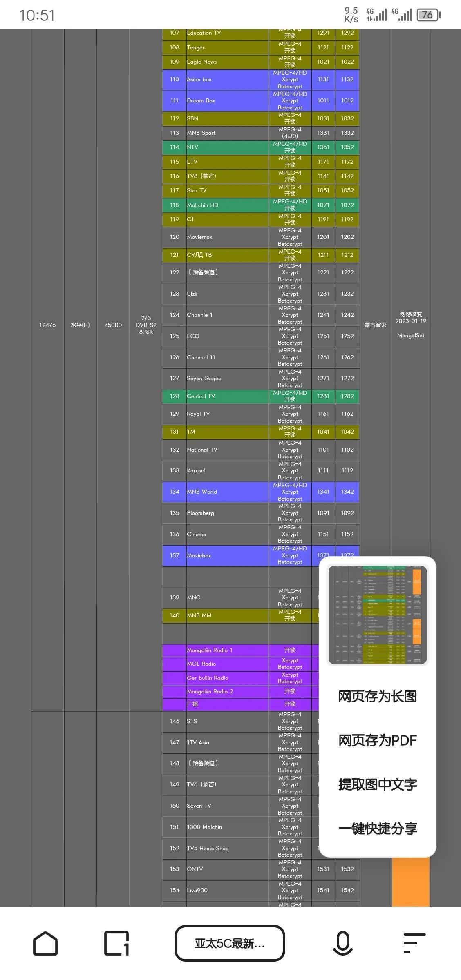Tap the 亚太5C最新 address bar

[x=230, y=943]
